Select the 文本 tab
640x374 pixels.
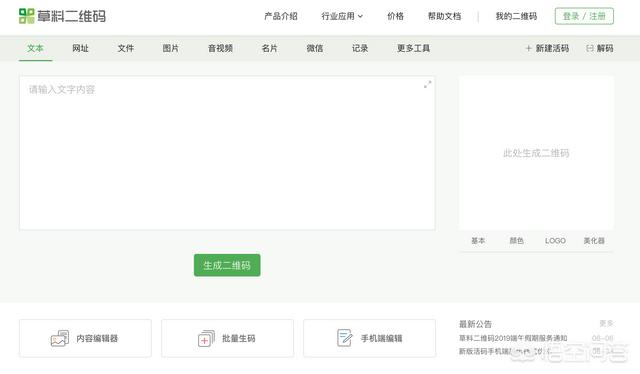point(36,48)
